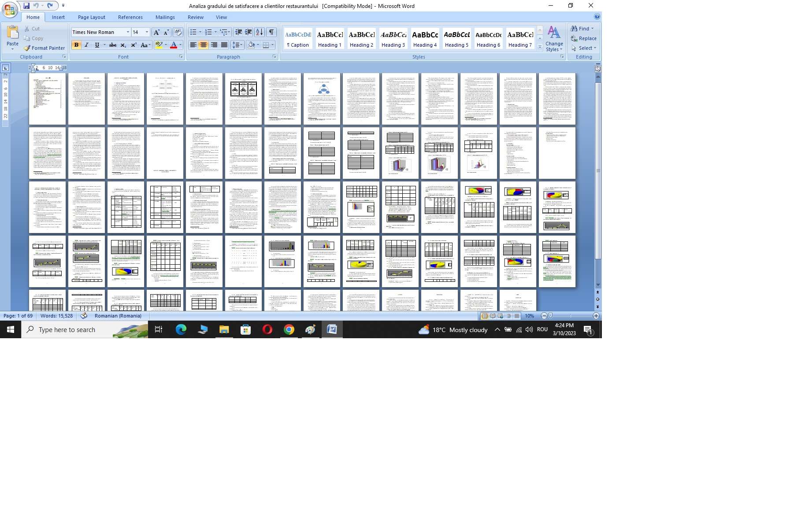Activate Format Painter
The height and width of the screenshot is (532, 794).
(x=44, y=48)
